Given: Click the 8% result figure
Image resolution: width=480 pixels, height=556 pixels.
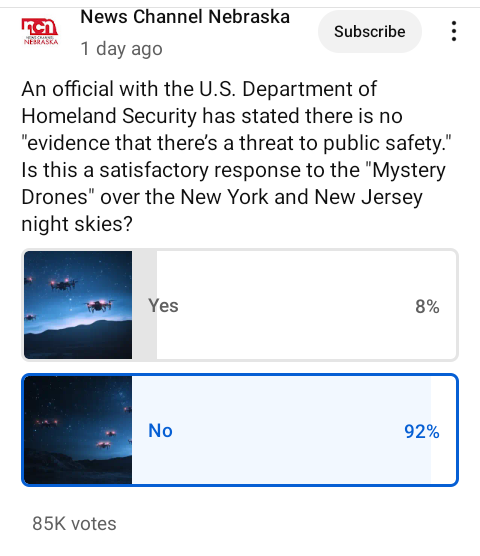Looking at the screenshot, I should click(x=427, y=306).
